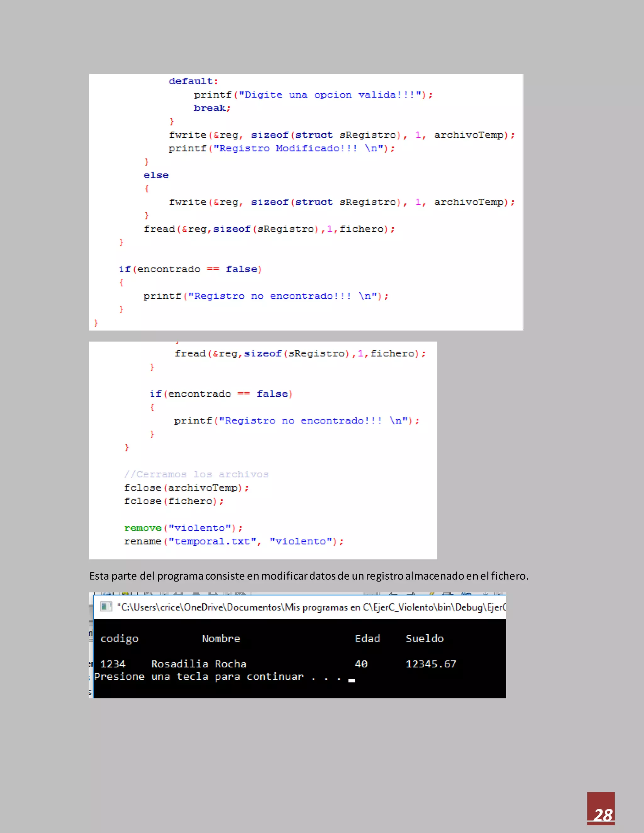Click the age value "40" in console

(361, 664)
